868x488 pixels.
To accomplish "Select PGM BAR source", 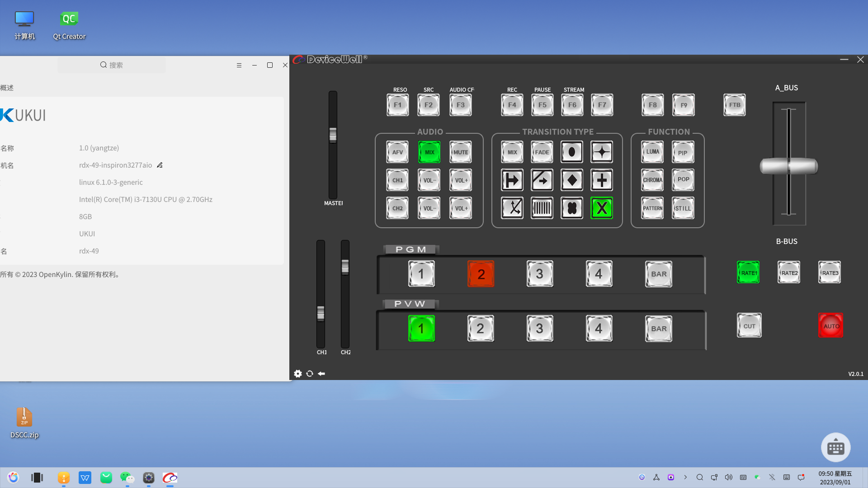I will tap(659, 274).
